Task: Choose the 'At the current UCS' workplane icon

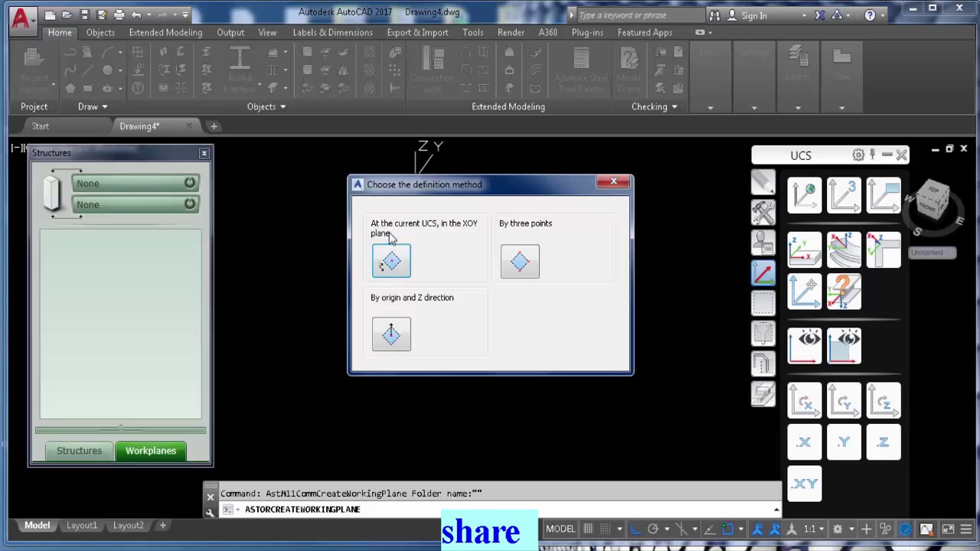Action: (x=391, y=262)
